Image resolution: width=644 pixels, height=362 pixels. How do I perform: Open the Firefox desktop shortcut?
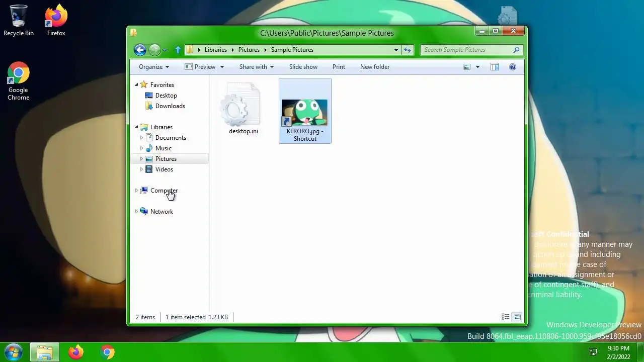point(56,21)
